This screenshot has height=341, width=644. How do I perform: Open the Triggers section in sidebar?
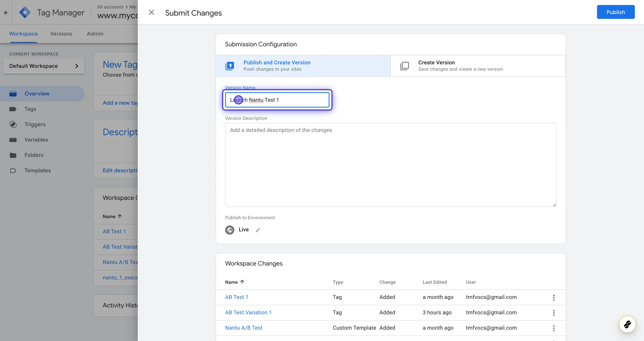(x=35, y=124)
